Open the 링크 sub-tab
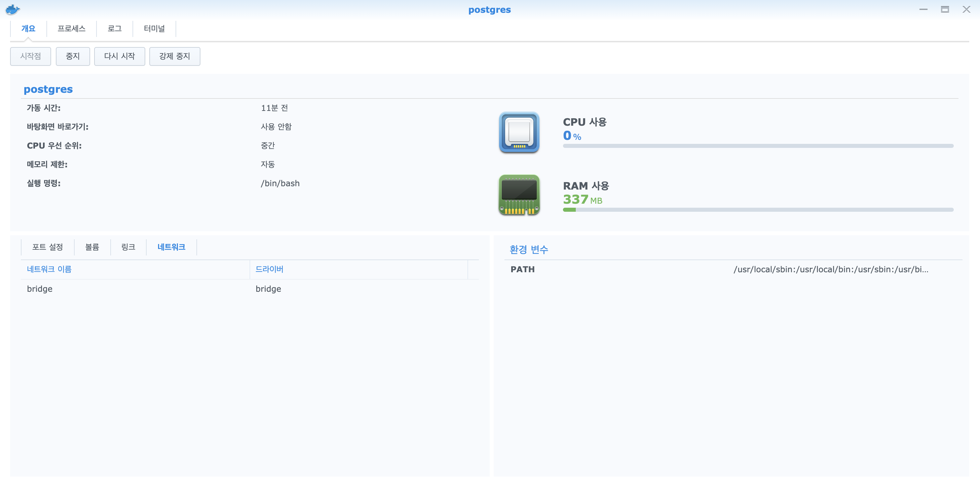 (128, 247)
